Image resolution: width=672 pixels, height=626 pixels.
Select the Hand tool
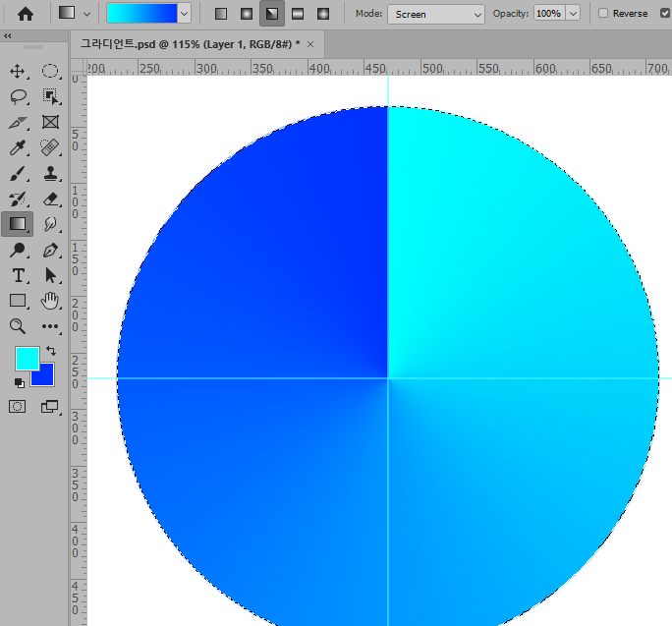coord(50,301)
